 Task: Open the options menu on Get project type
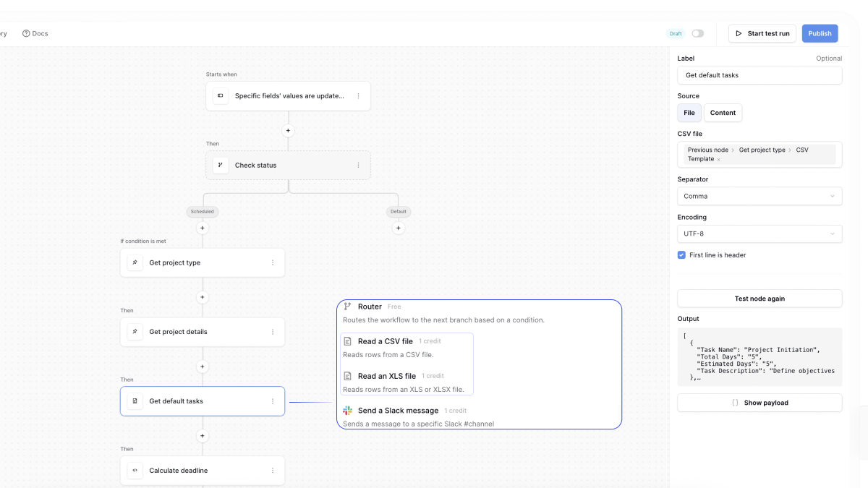[x=273, y=262]
